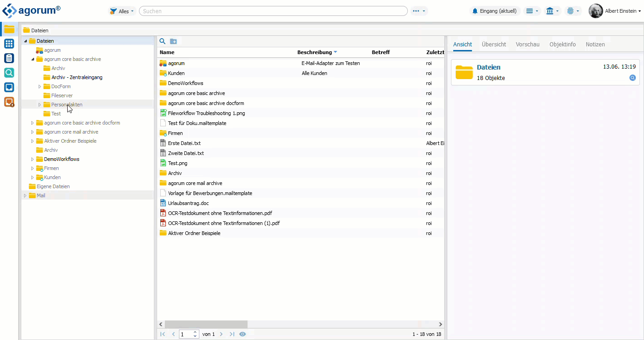This screenshot has height=340, width=644.
Task: Switch to the Notizen tab
Action: (595, 45)
